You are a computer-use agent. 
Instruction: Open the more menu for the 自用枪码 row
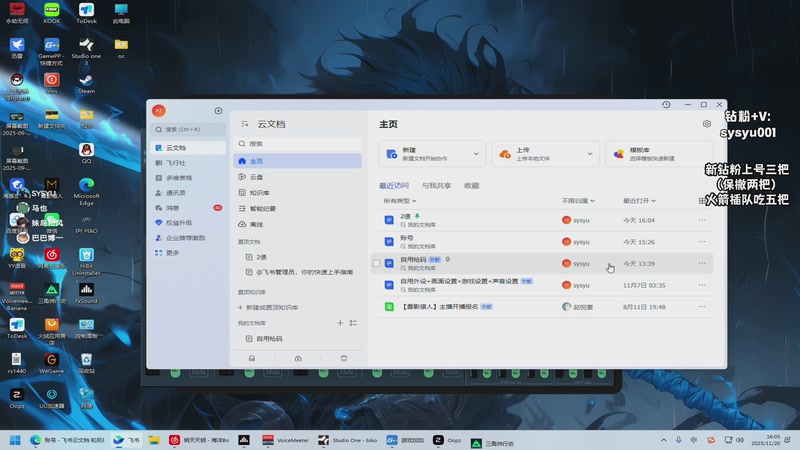[702, 264]
